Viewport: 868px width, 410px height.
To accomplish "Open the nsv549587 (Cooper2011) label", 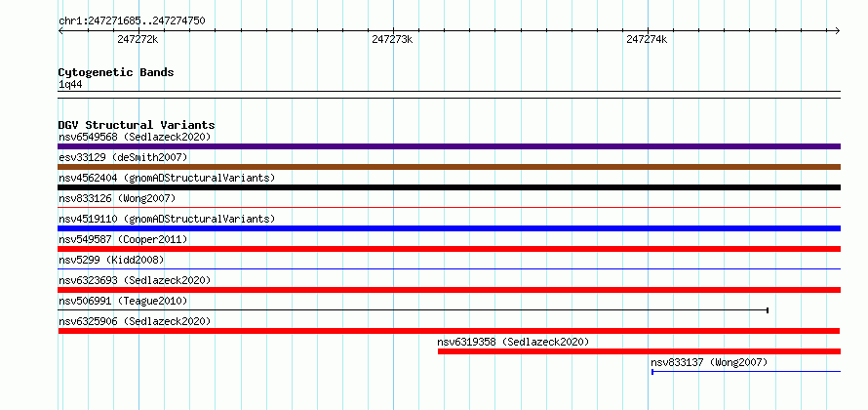I will 123,239.
